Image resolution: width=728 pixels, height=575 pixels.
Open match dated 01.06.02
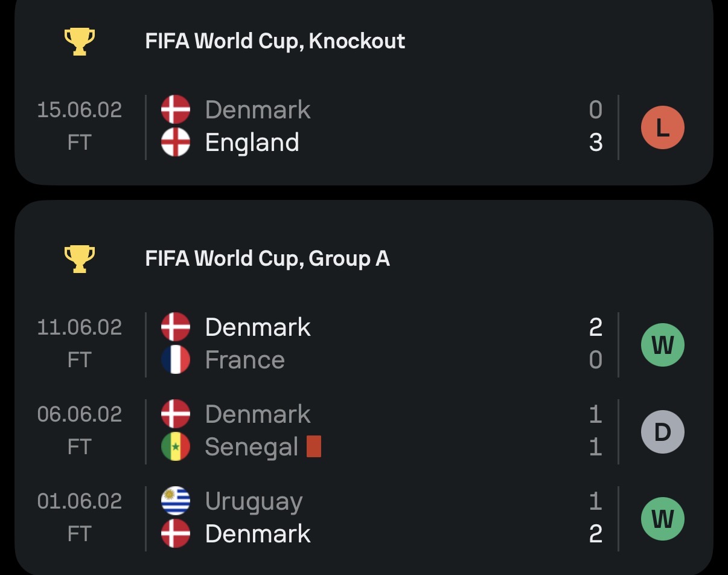pos(80,501)
